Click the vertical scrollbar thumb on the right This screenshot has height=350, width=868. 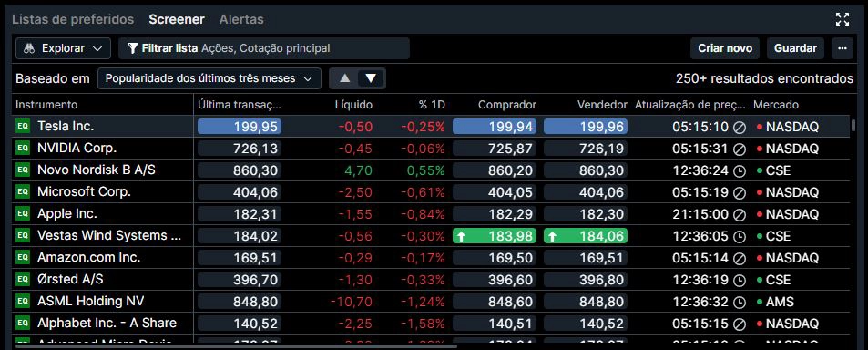coord(853,125)
